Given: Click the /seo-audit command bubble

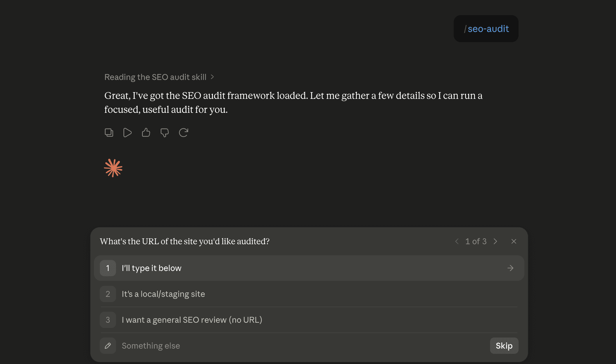Looking at the screenshot, I should [x=486, y=29].
